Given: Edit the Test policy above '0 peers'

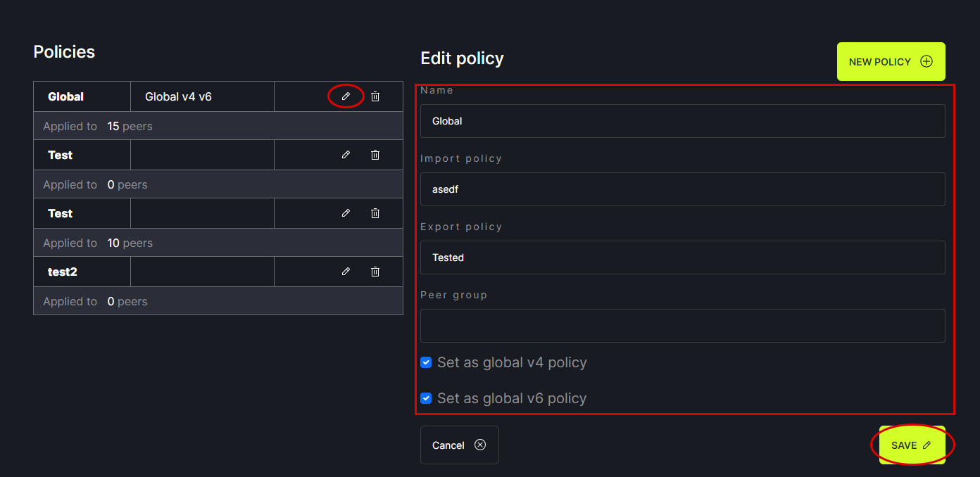Looking at the screenshot, I should 346,155.
